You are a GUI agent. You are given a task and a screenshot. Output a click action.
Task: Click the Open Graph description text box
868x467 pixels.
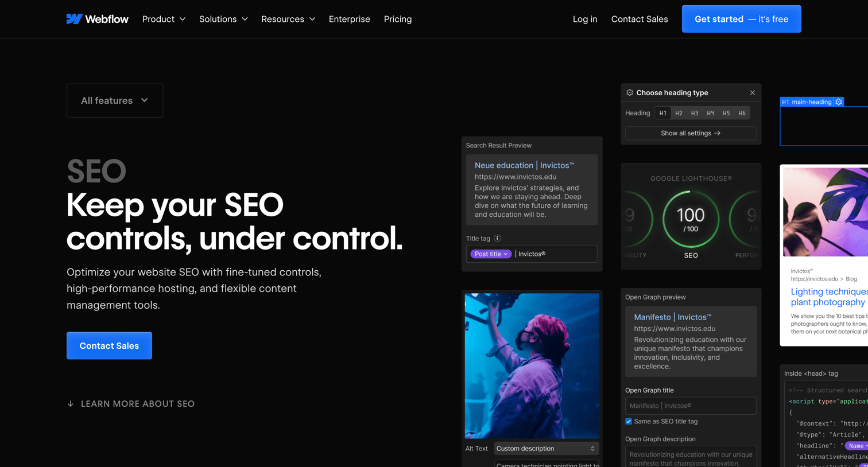[691, 457]
